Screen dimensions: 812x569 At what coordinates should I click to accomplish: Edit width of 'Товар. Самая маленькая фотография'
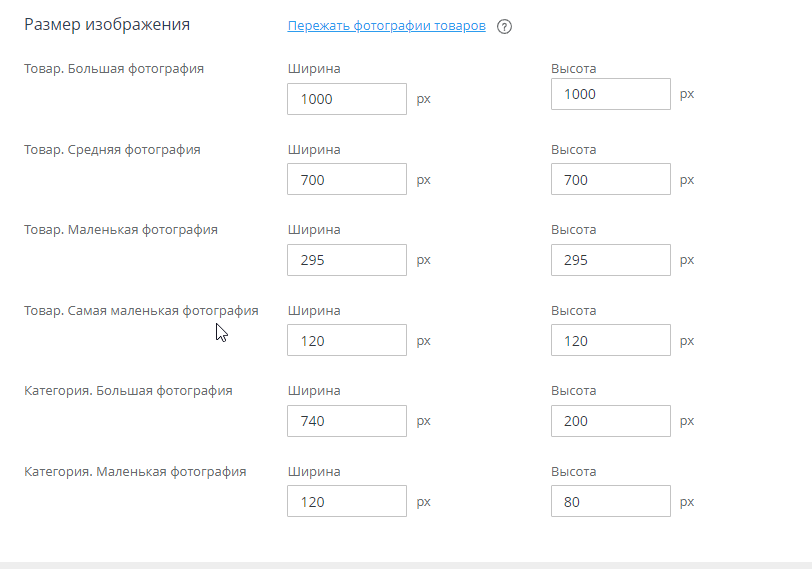coord(347,340)
